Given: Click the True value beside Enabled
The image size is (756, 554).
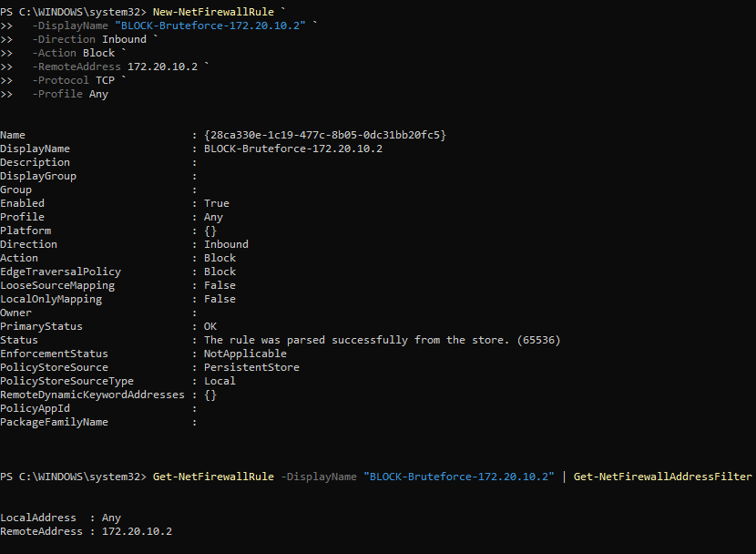Looking at the screenshot, I should click(x=217, y=203).
